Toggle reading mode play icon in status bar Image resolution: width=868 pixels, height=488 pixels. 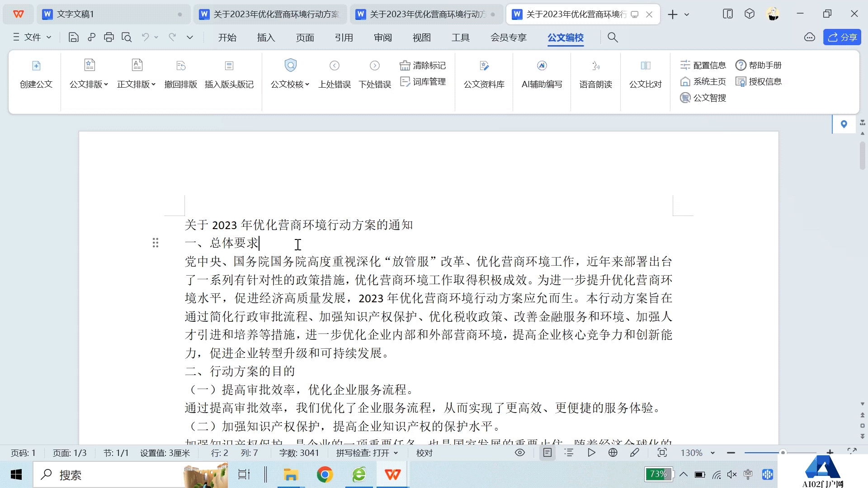591,453
